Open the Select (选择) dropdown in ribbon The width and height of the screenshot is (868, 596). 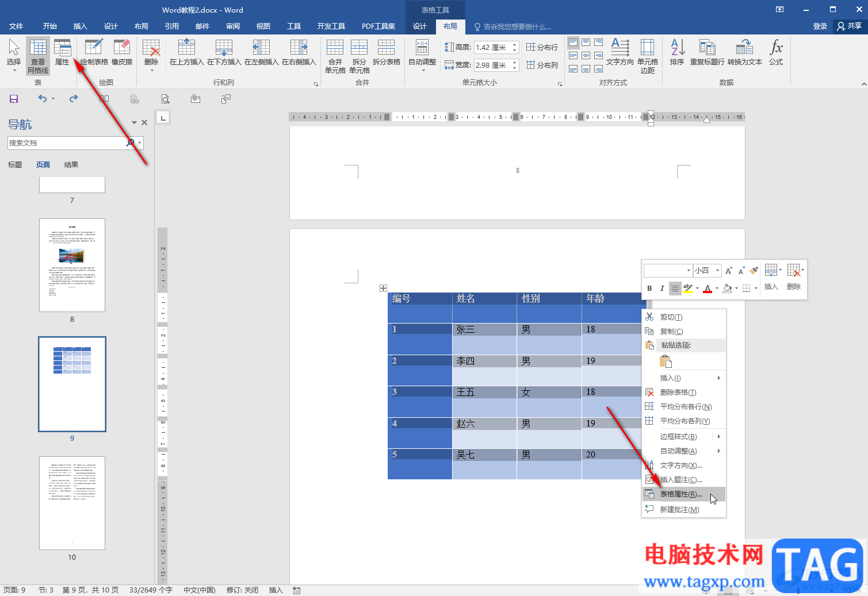14,55
